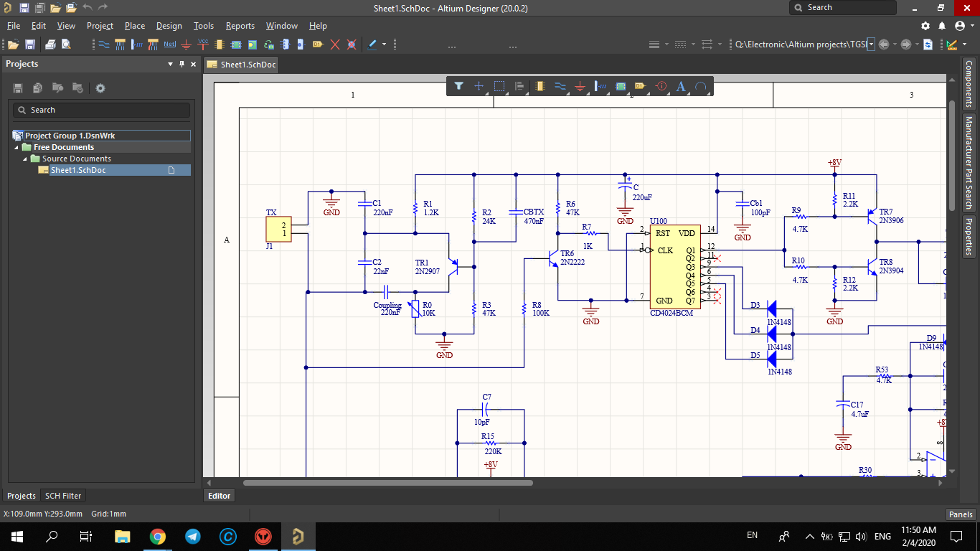Image resolution: width=980 pixels, height=551 pixels.
Task: Click the Place Arc tool in active bar
Action: [x=701, y=87]
